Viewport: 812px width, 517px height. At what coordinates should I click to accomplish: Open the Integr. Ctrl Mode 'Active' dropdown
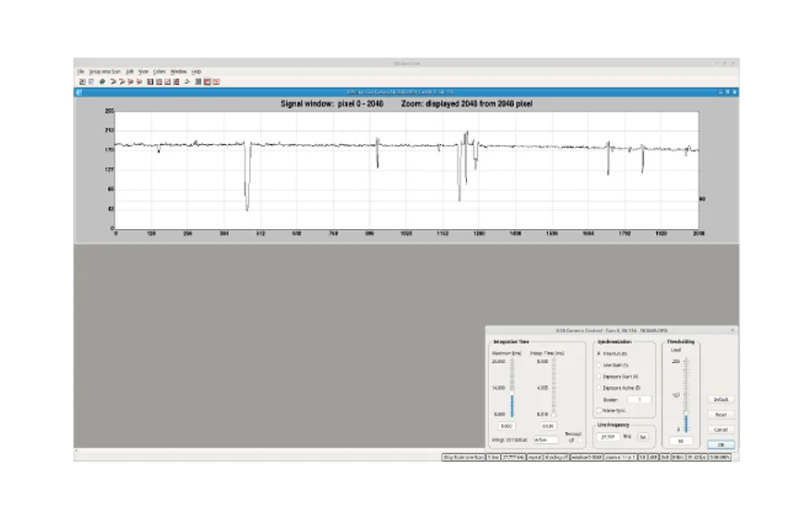point(546,439)
